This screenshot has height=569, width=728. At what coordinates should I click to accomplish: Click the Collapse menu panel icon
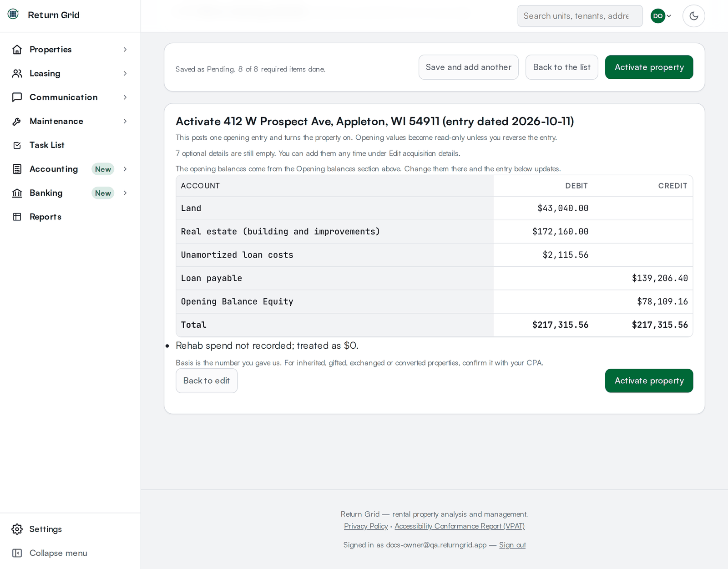tap(17, 553)
